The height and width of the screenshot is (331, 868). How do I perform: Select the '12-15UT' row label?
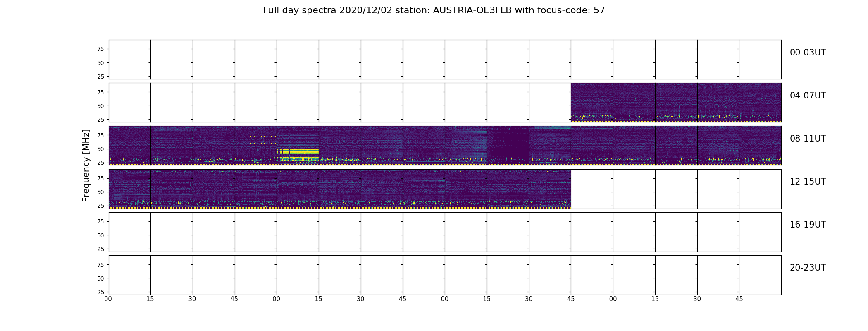(808, 182)
